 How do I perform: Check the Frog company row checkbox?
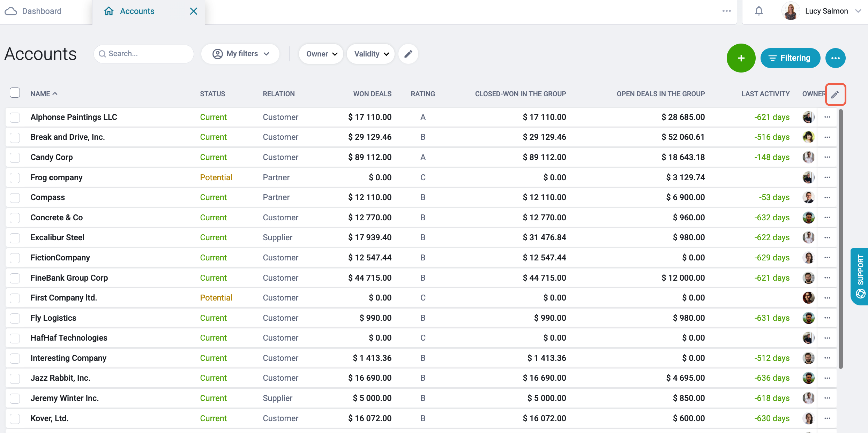[x=15, y=178]
